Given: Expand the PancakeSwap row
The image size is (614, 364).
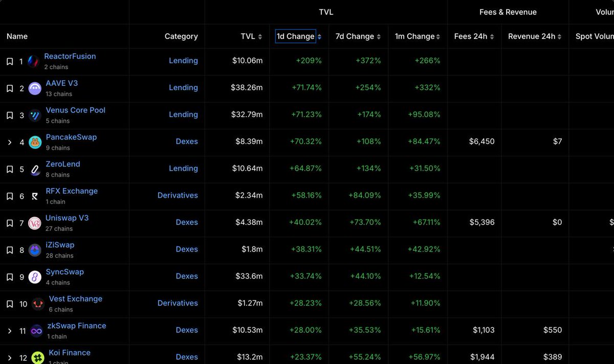Looking at the screenshot, I should pos(10,142).
